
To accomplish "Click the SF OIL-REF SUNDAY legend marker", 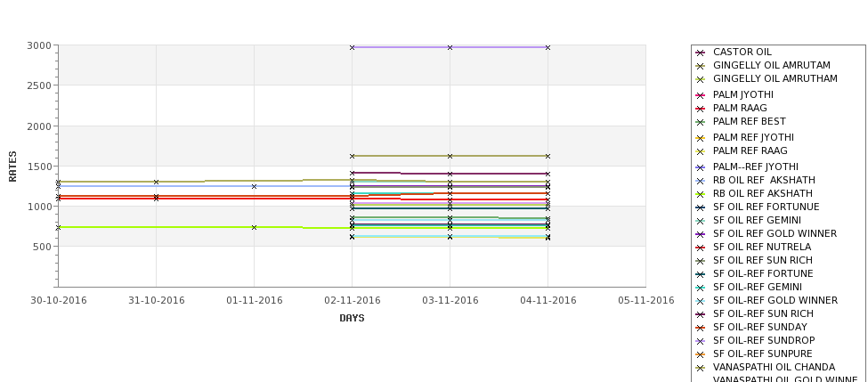I will pos(700,329).
